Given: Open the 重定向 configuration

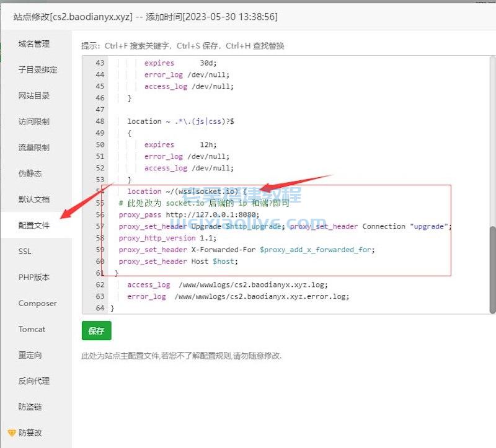Looking at the screenshot, I should click(30, 354).
